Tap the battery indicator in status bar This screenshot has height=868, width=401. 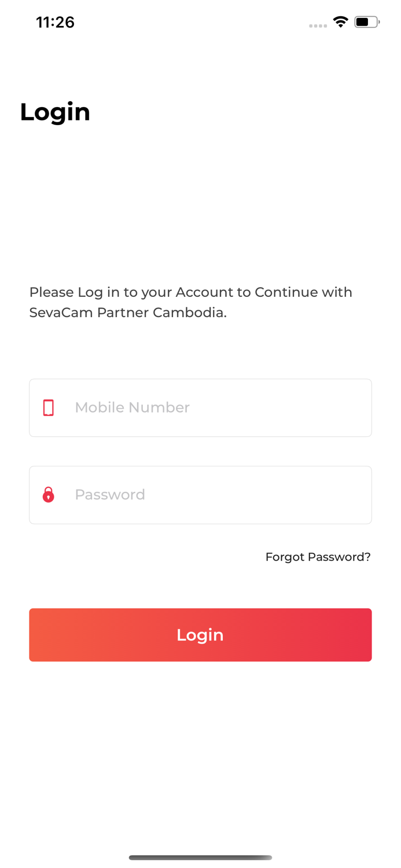(x=365, y=21)
